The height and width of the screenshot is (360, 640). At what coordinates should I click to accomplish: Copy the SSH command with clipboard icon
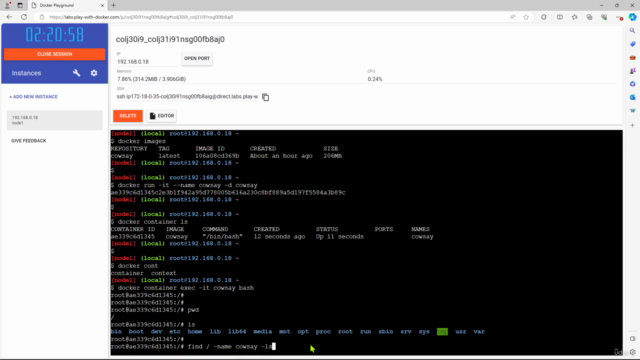[x=266, y=97]
